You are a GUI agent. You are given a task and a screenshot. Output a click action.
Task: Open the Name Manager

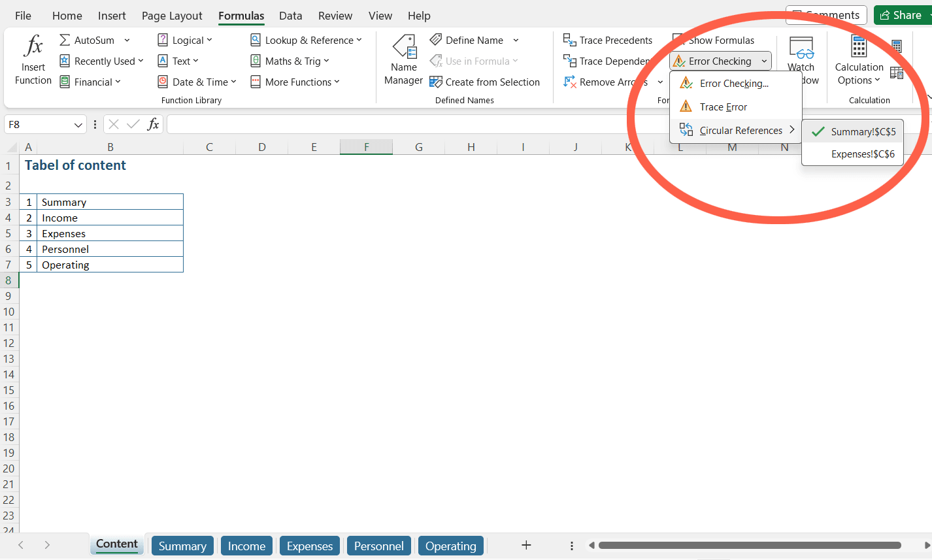point(403,59)
